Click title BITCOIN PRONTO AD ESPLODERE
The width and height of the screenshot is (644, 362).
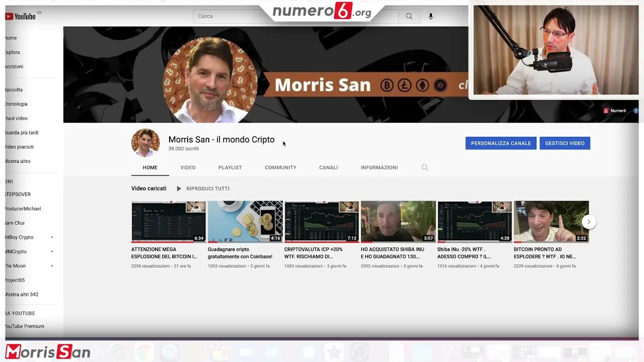coord(545,253)
